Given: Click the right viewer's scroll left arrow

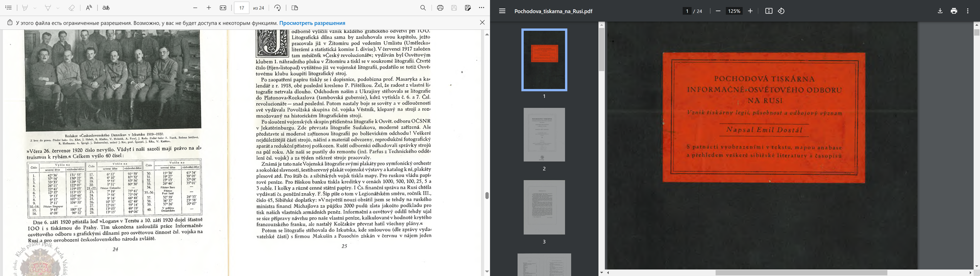Looking at the screenshot, I should [608, 273].
